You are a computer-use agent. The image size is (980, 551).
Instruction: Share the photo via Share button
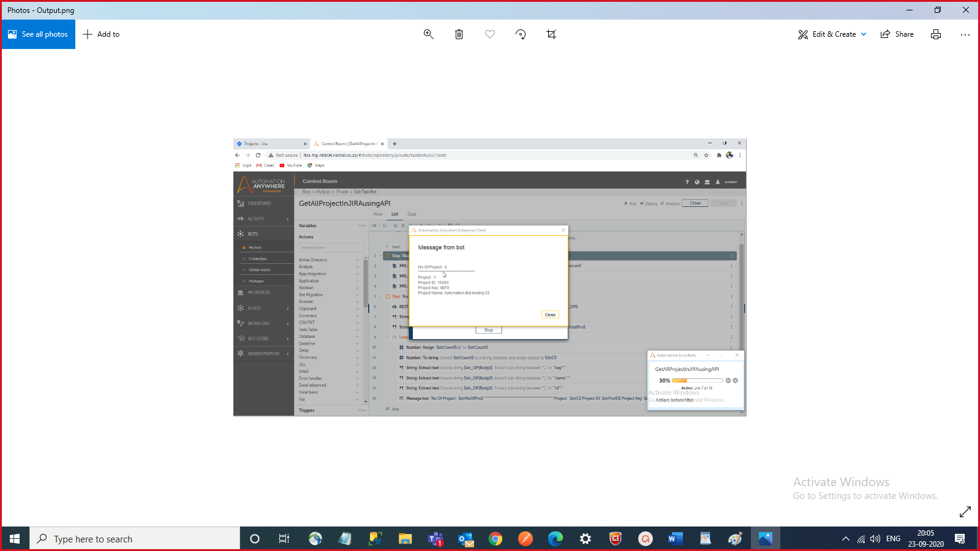(x=897, y=34)
